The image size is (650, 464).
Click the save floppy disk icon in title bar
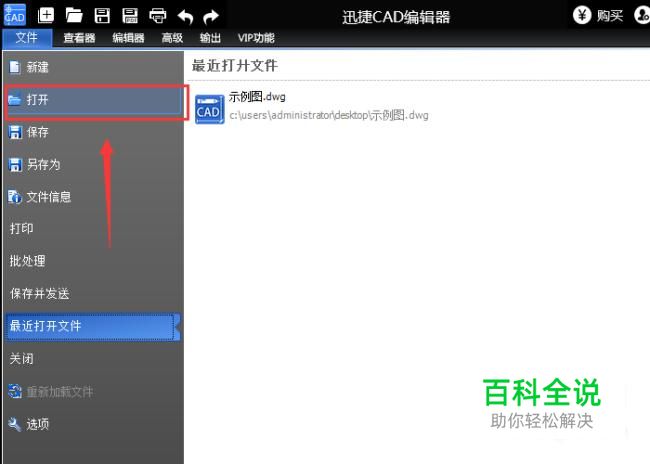click(102, 16)
